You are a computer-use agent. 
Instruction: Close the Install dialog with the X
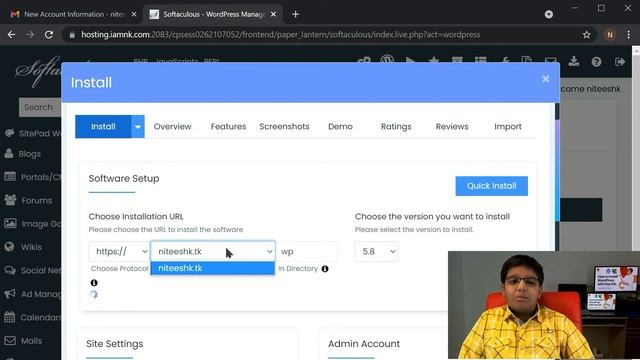tap(545, 79)
